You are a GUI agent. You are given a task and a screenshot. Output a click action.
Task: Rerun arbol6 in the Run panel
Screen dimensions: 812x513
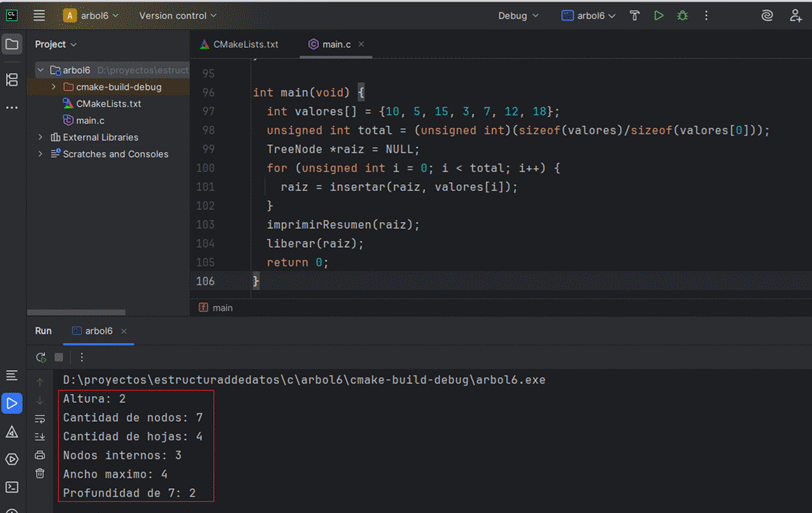click(41, 357)
